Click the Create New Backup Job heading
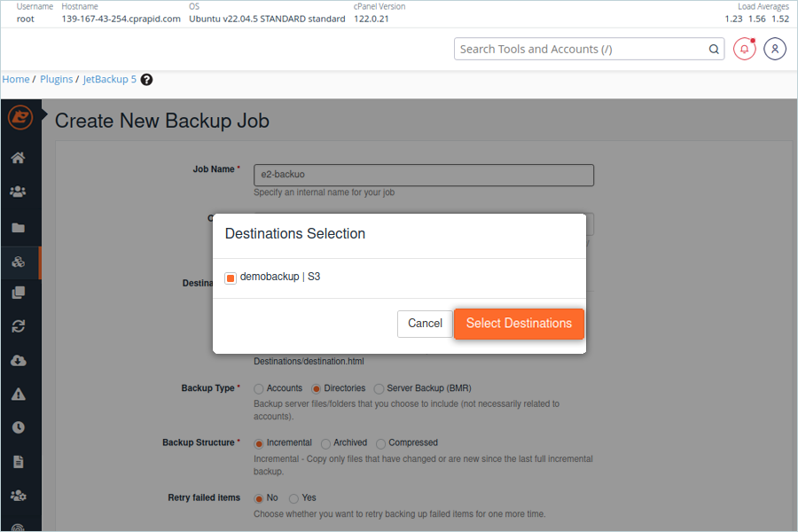 pos(162,121)
